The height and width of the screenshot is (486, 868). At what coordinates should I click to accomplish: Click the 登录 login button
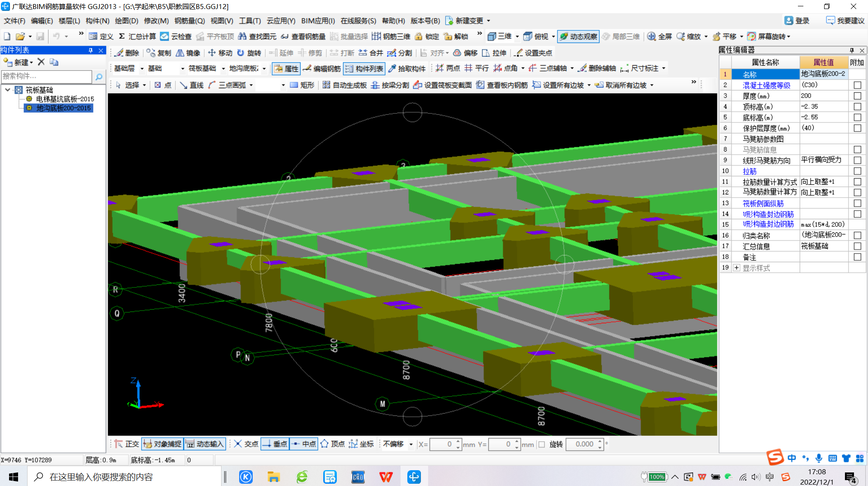[x=797, y=21]
